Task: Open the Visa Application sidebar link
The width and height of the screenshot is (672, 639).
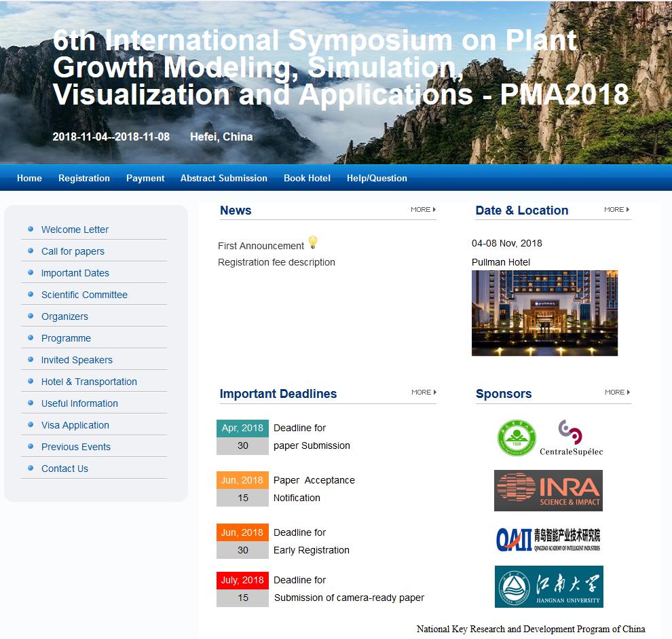Action: click(x=75, y=425)
